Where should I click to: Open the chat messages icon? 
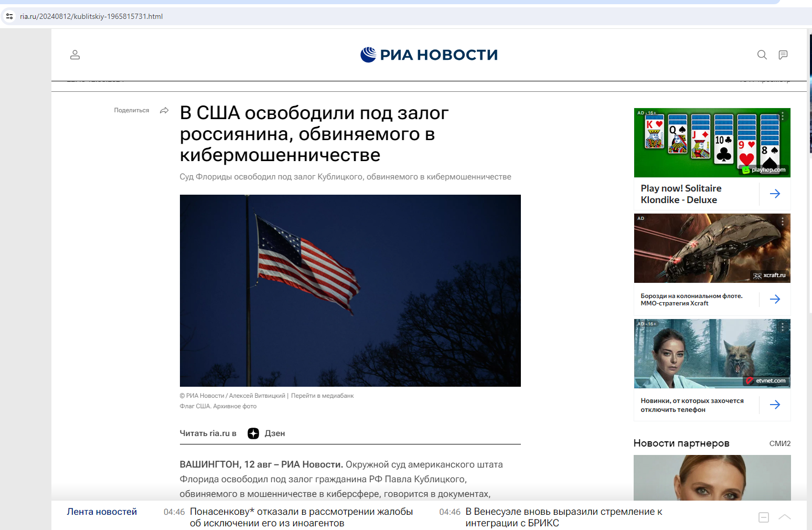(x=783, y=55)
